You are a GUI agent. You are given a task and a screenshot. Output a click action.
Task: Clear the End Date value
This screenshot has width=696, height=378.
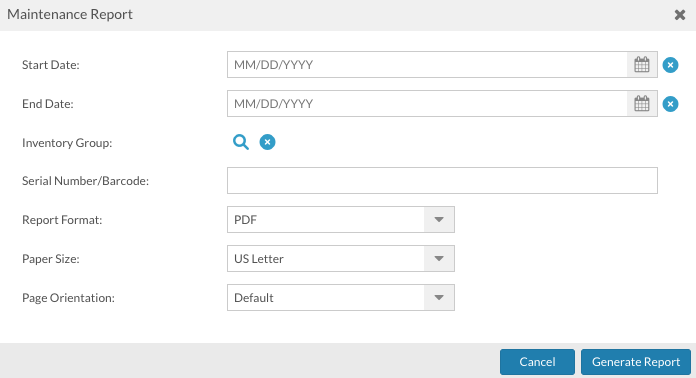tap(670, 104)
